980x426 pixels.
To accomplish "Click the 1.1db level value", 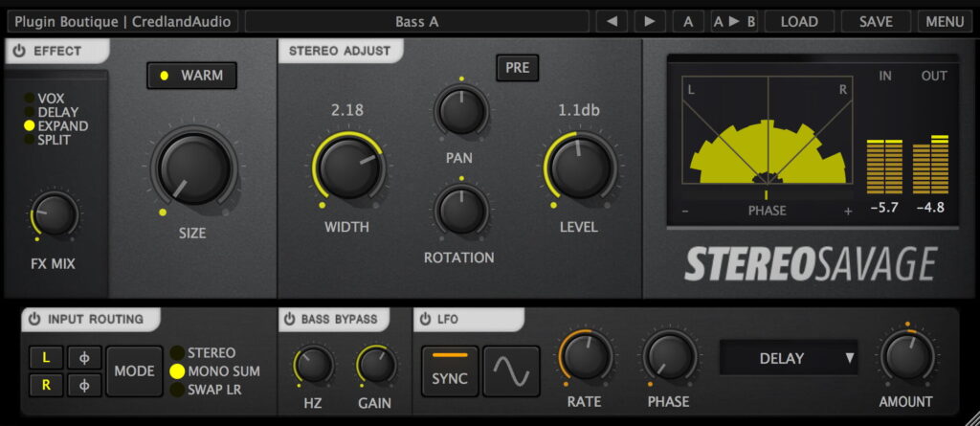I will coord(578,110).
